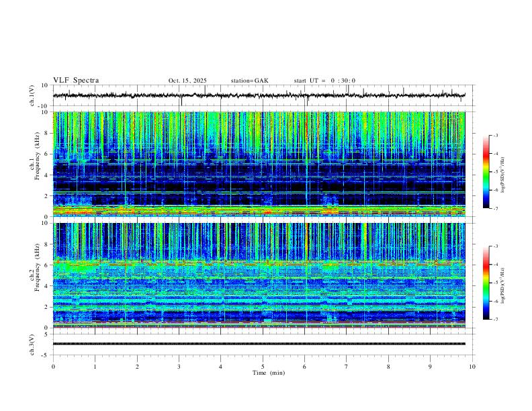The width and height of the screenshot is (532, 411).
Task: Click the '-5' label on ch.1 color bar
Action: pos(495,172)
